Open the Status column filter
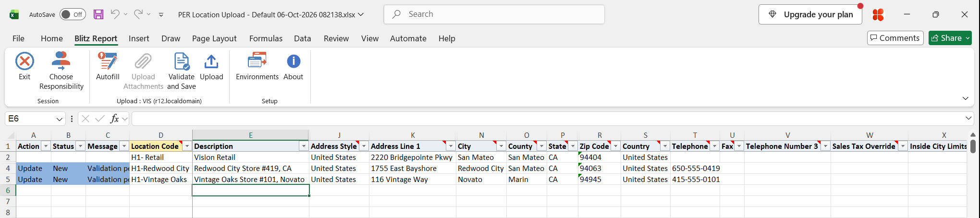 pyautogui.click(x=81, y=146)
